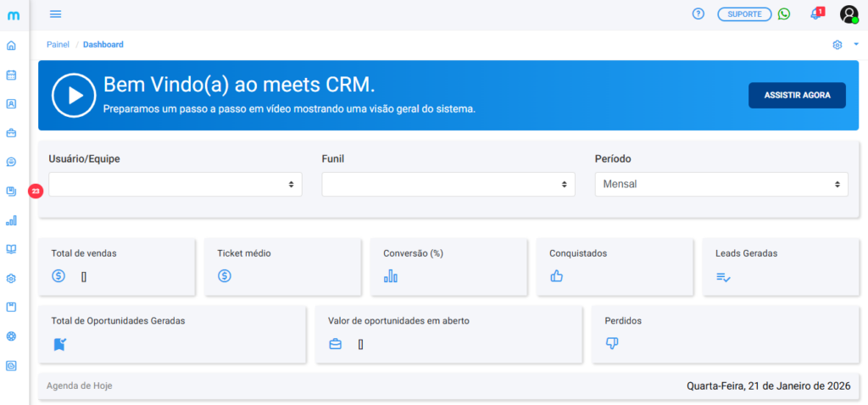Viewport: 868px width, 405px height.
Task: Expand the Usuário/Equipe dropdown
Action: 175,184
